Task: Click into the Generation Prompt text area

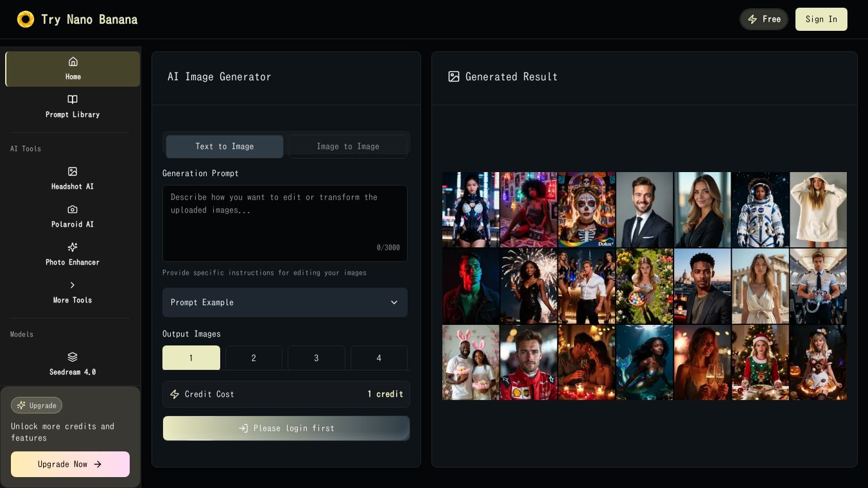Action: [x=285, y=223]
